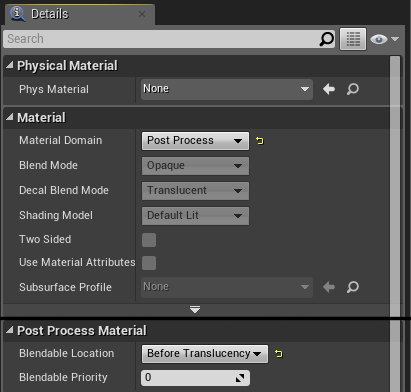
Task: Close the Details tab
Action: (x=142, y=14)
